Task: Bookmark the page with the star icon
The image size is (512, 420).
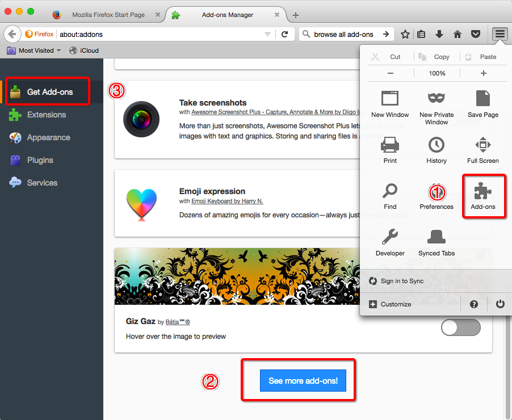Action: 405,34
